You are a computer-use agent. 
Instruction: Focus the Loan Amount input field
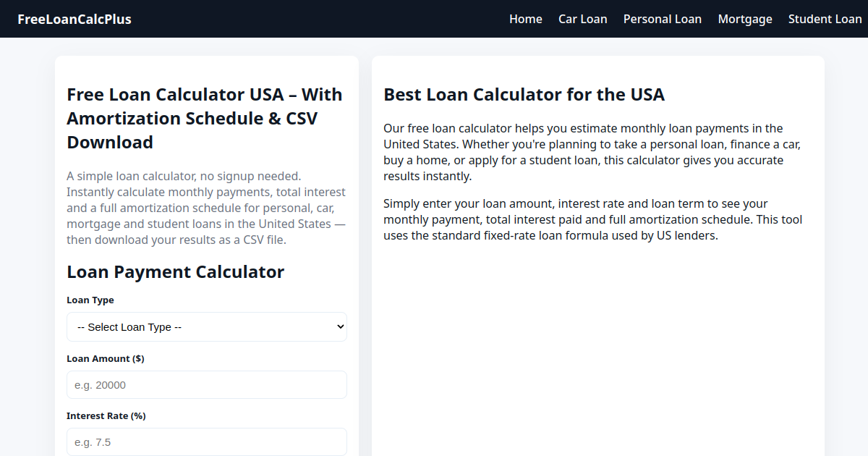coord(207,385)
